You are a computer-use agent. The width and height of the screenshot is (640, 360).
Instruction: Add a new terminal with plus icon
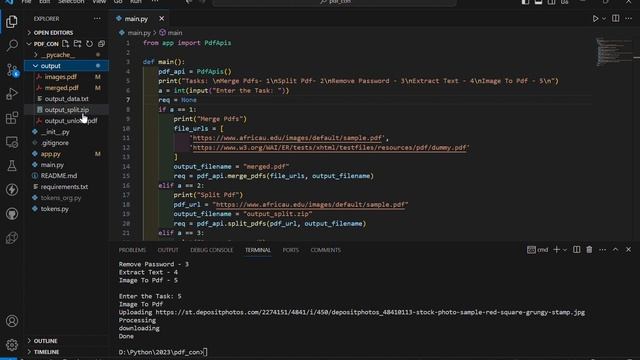[556, 250]
